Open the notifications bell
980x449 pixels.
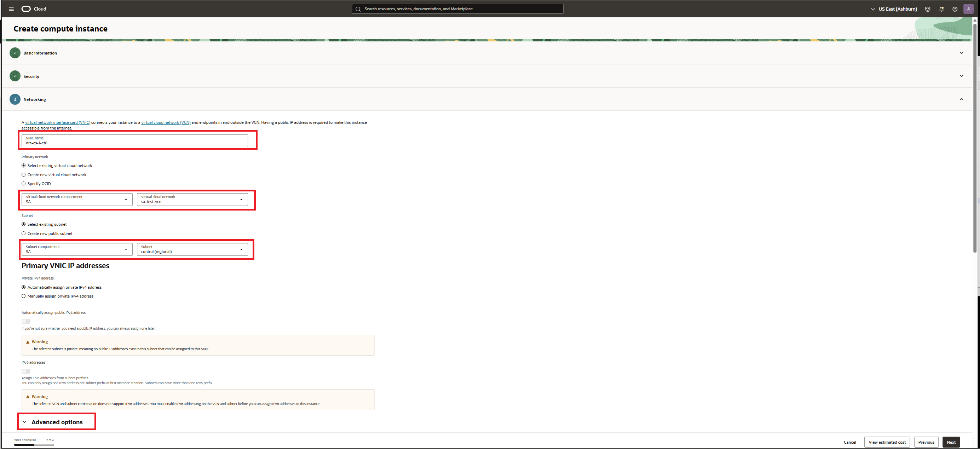[941, 9]
